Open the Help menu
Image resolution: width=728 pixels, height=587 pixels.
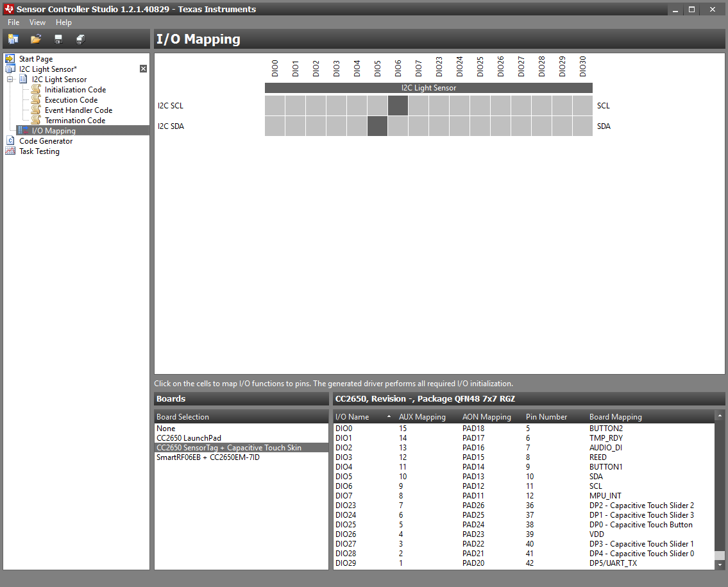[x=63, y=22]
